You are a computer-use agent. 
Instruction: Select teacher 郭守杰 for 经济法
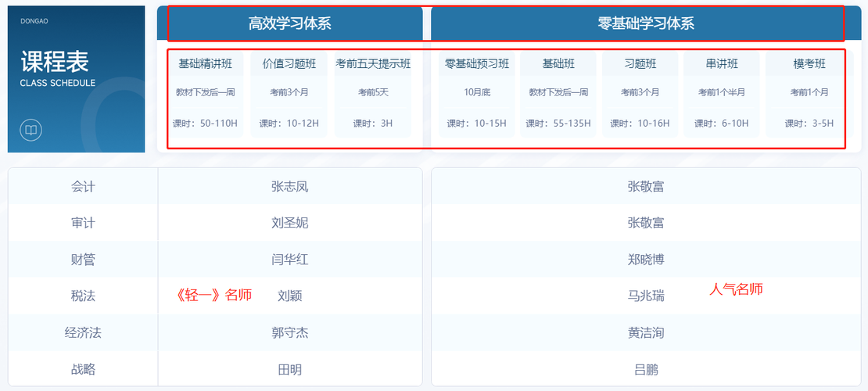click(x=289, y=332)
